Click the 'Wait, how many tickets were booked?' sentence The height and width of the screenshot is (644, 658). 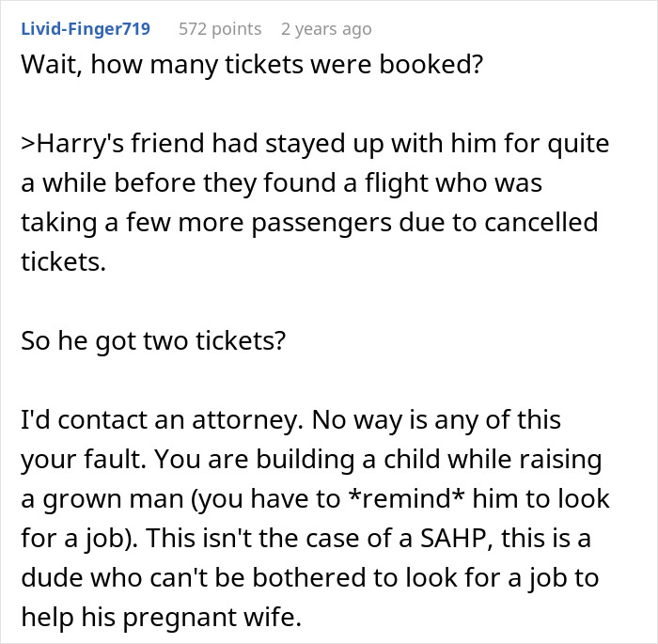click(x=252, y=65)
